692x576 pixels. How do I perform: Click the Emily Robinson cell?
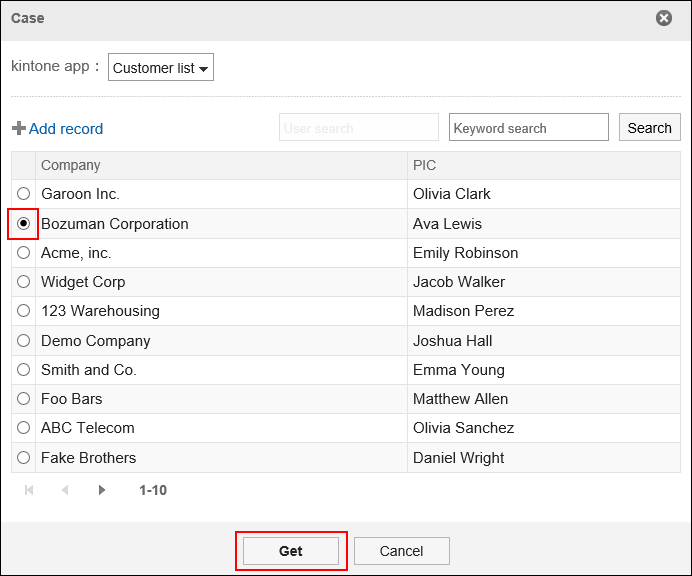click(544, 253)
